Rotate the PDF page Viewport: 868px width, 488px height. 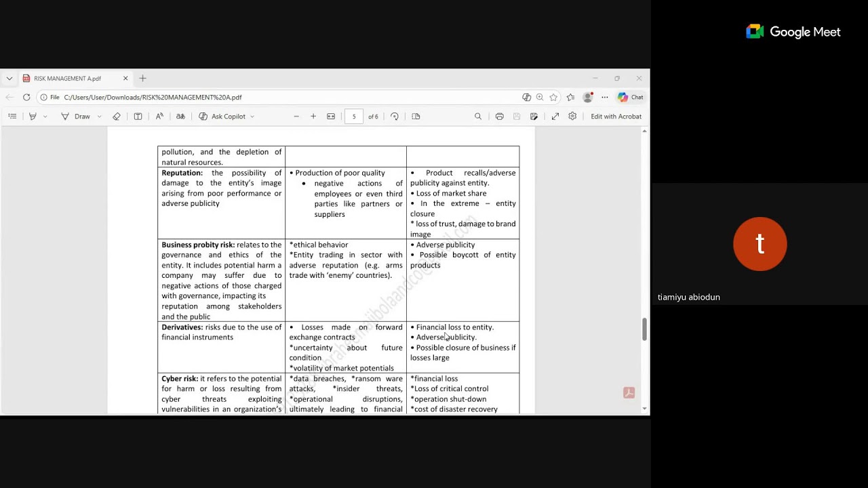click(x=395, y=117)
